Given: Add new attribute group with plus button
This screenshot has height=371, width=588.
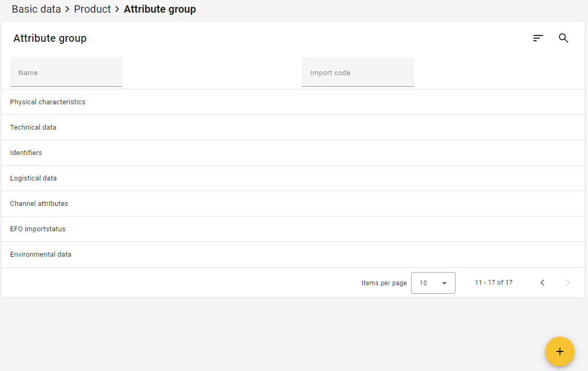Looking at the screenshot, I should tap(560, 351).
